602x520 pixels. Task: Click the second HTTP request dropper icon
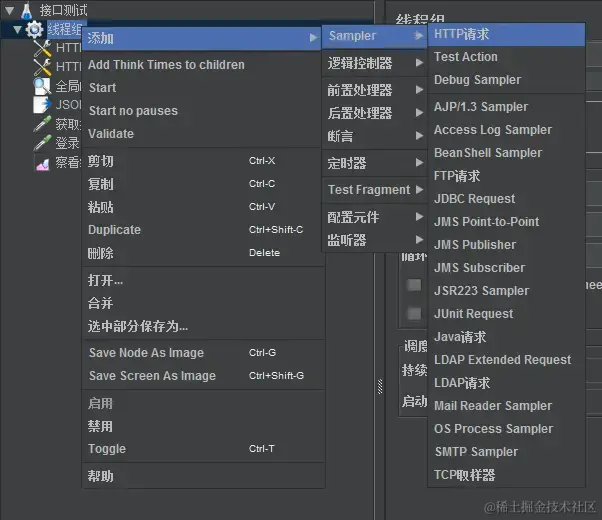tap(42, 67)
